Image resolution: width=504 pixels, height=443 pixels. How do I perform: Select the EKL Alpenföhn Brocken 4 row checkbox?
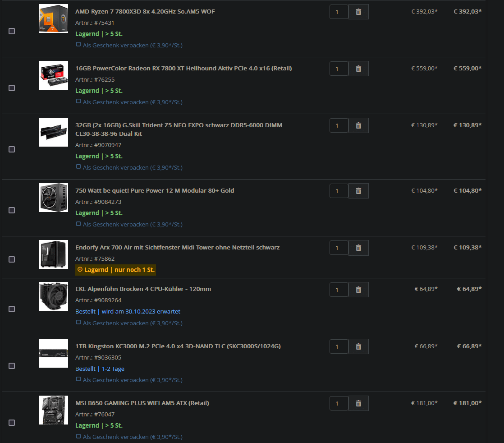tap(12, 309)
